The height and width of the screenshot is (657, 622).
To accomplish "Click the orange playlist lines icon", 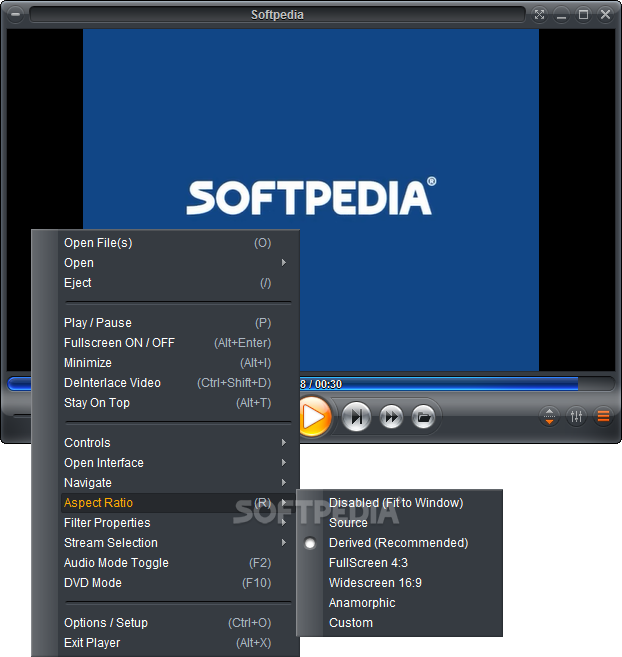I will [603, 416].
